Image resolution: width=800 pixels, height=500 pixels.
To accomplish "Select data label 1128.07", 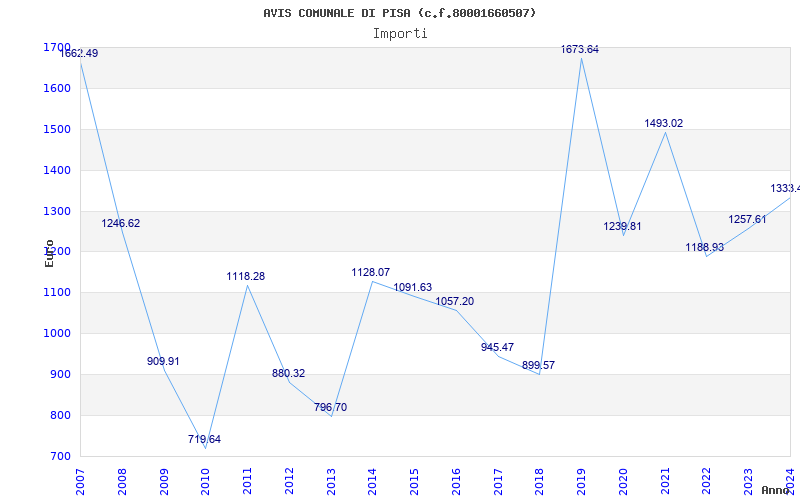I will tap(370, 273).
